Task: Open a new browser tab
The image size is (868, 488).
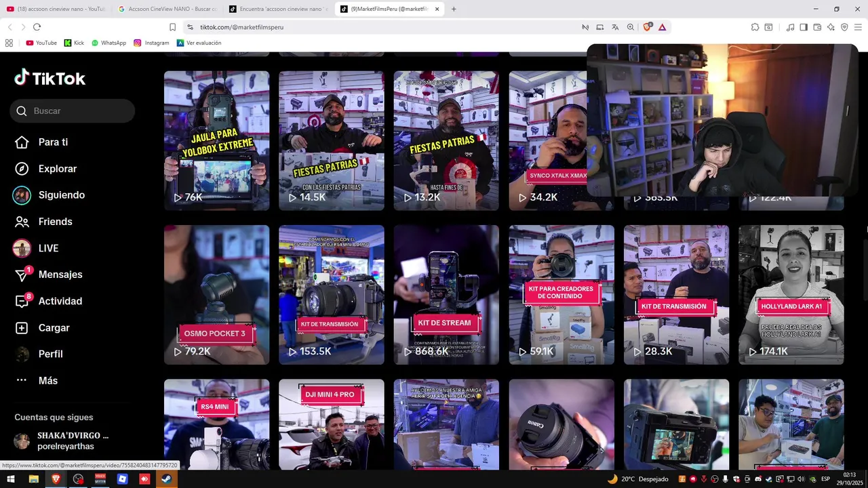Action: click(x=454, y=9)
